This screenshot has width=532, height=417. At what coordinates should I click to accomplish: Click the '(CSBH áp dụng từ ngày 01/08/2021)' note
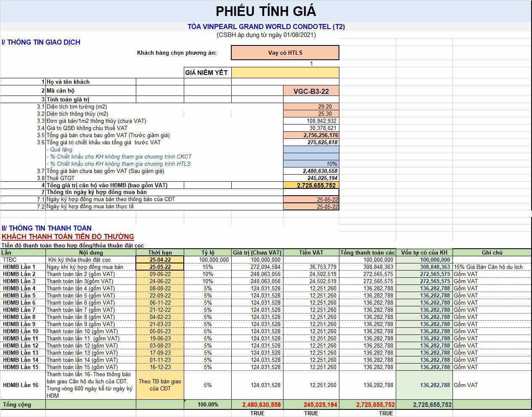click(266, 35)
